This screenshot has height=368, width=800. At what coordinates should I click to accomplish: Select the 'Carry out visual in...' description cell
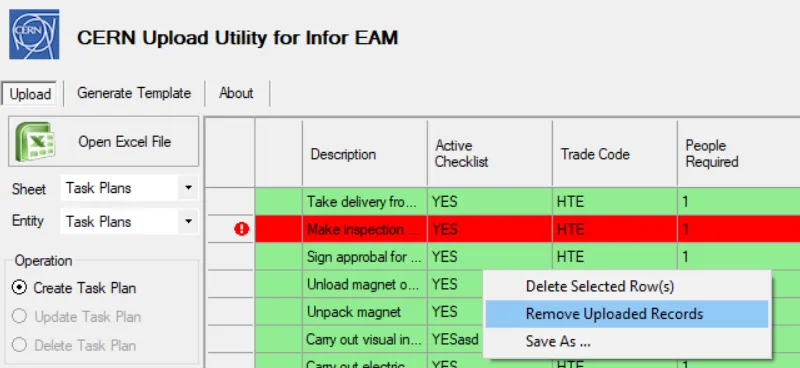(x=365, y=339)
